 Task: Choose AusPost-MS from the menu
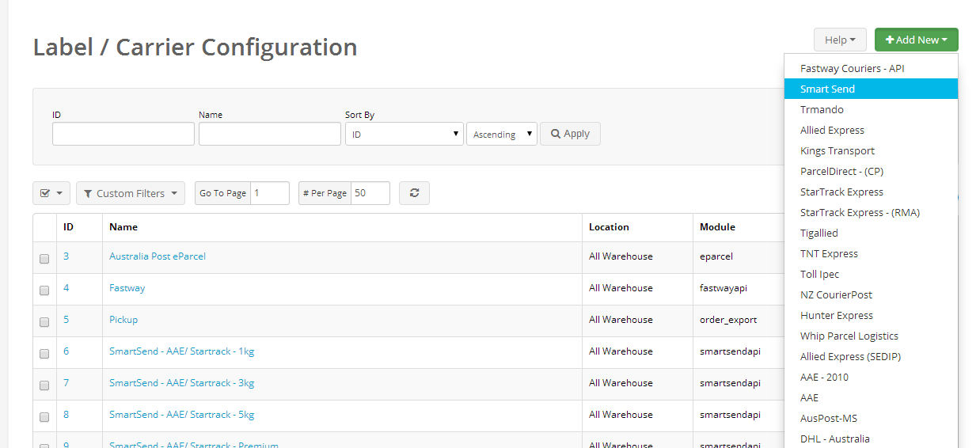pos(871,419)
